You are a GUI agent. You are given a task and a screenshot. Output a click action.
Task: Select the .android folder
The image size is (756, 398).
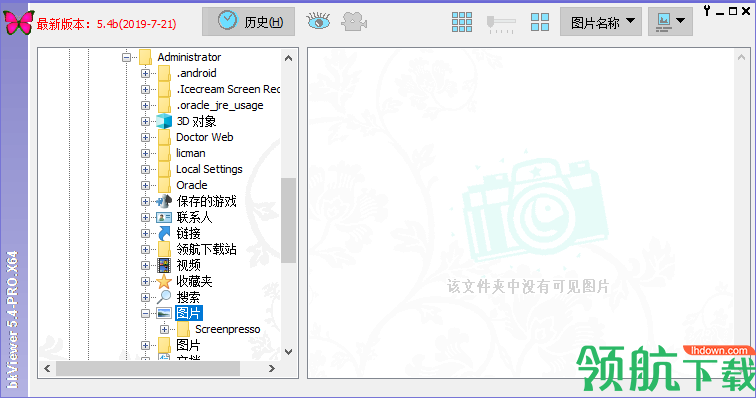[196, 73]
